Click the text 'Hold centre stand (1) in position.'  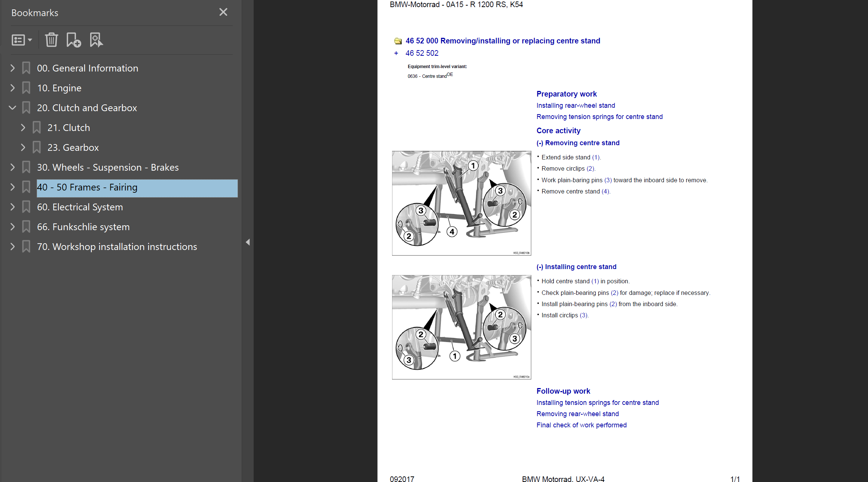click(x=586, y=281)
